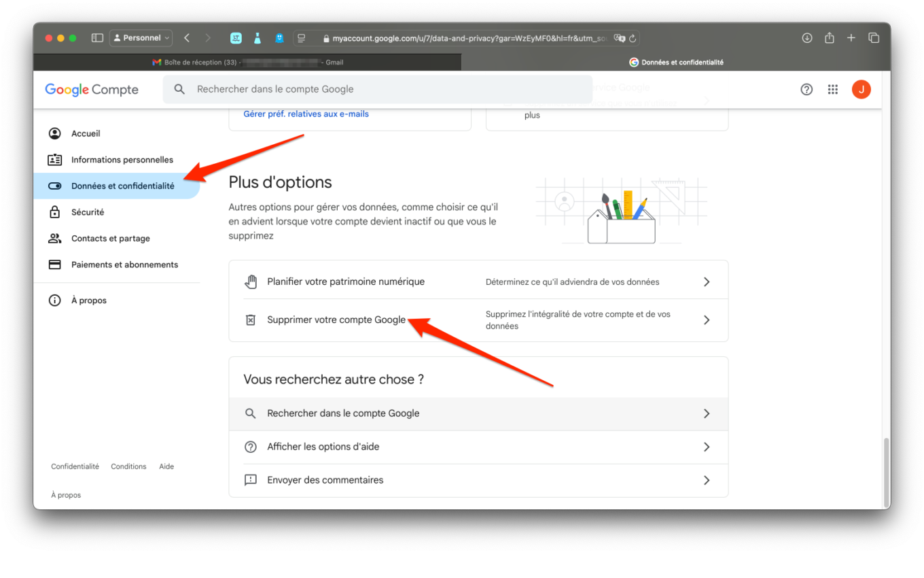924x578 pixels.
Task: Reload the page with the refresh icon
Action: (x=633, y=38)
